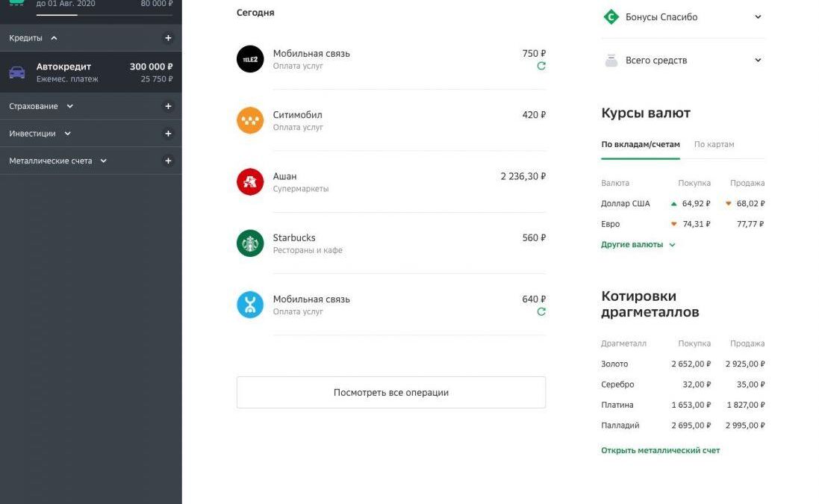Click the Бонусы Спасибо program icon
The height and width of the screenshot is (504, 819).
tap(610, 16)
